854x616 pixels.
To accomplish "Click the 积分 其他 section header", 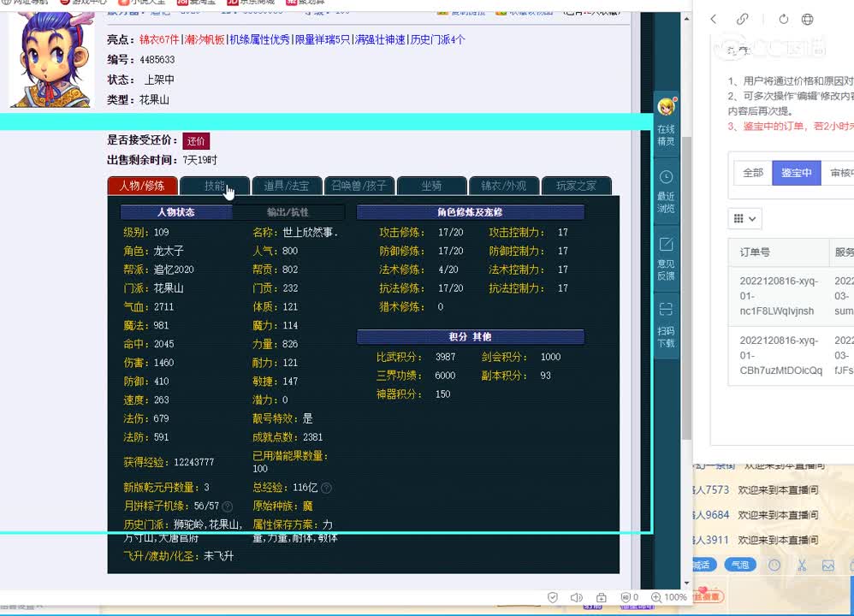I will click(x=470, y=336).
